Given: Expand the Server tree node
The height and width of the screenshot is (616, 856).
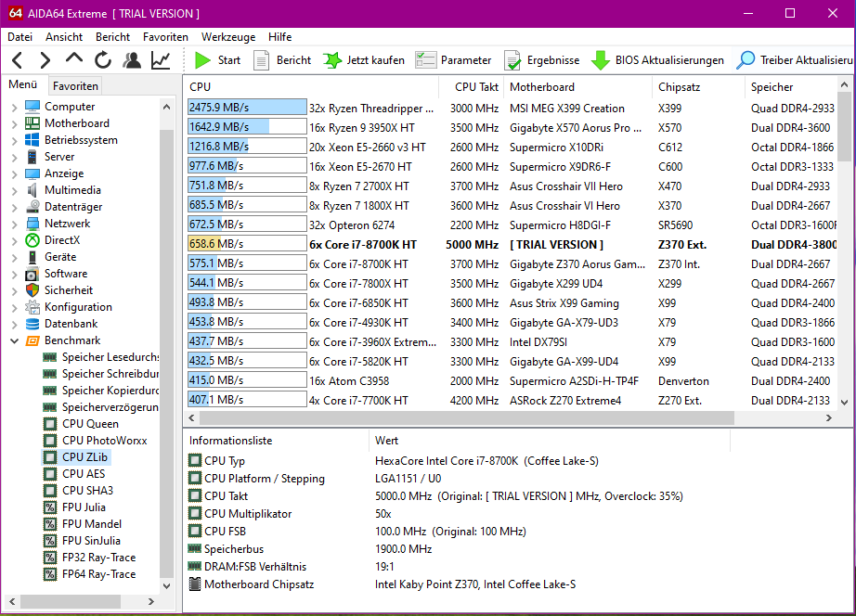Looking at the screenshot, I should (14, 157).
